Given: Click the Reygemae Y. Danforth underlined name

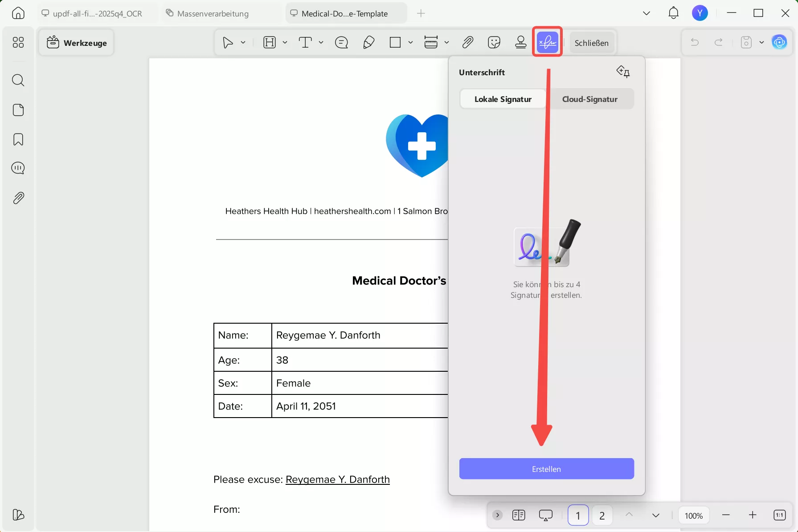Looking at the screenshot, I should click(338, 479).
